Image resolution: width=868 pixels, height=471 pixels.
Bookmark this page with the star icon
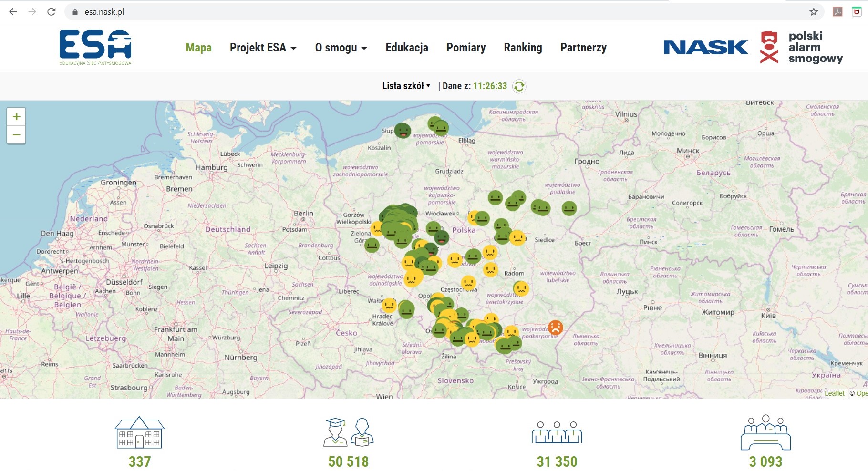[x=814, y=12]
